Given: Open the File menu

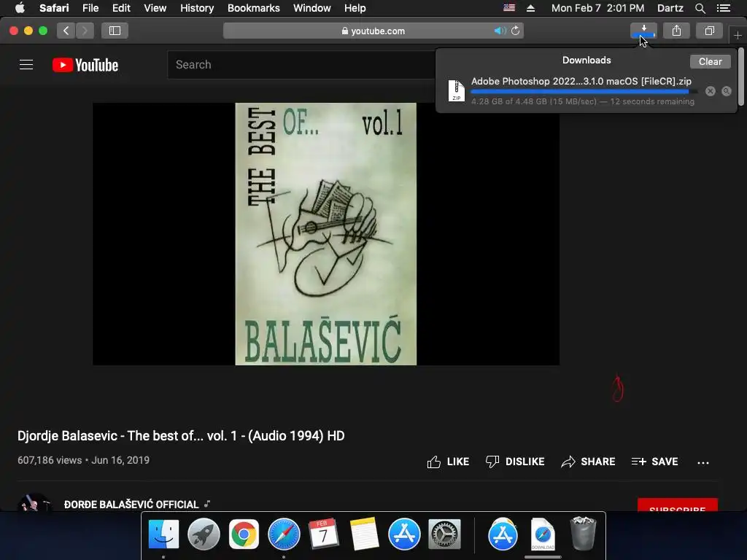Looking at the screenshot, I should click(x=90, y=8).
